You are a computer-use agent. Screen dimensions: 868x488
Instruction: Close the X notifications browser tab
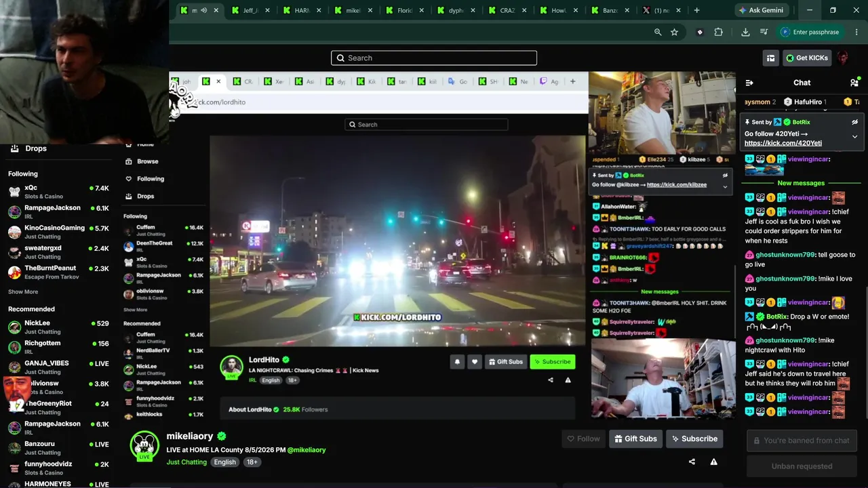click(x=678, y=10)
